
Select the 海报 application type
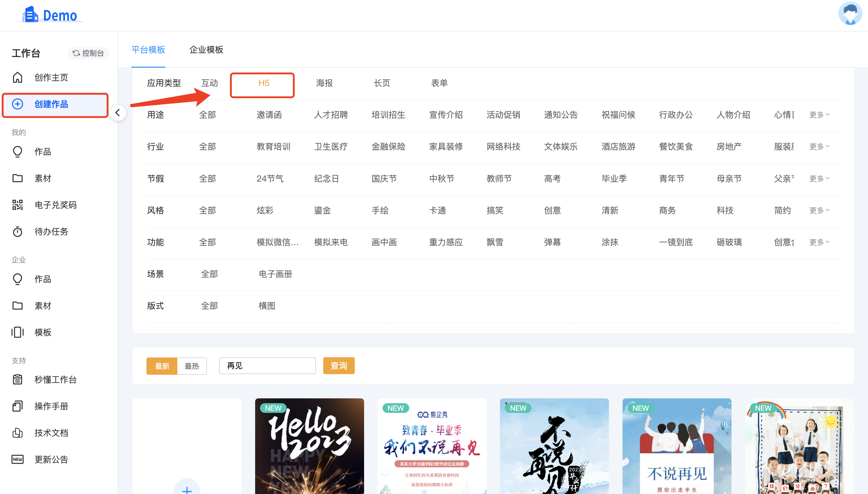tap(324, 83)
